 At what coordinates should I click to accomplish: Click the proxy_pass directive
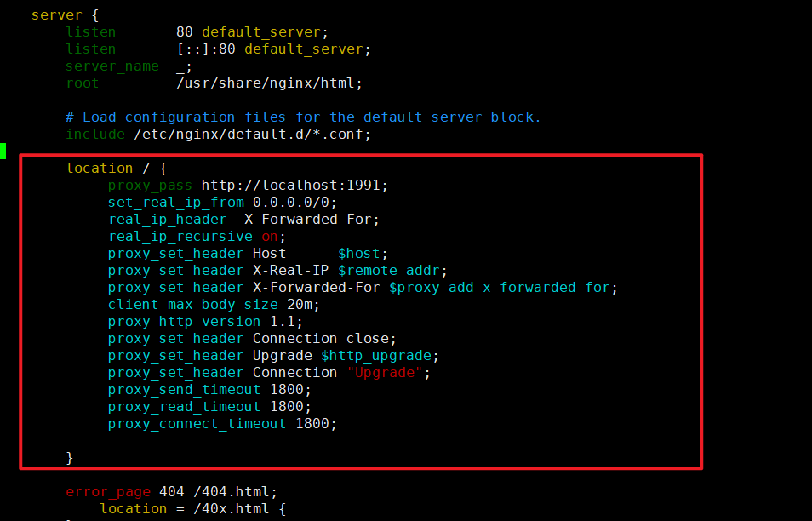click(150, 186)
